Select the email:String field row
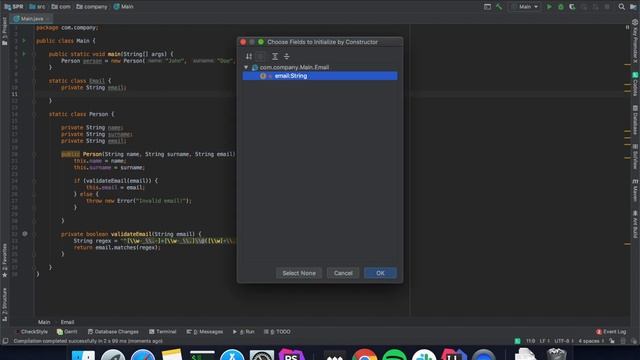Image resolution: width=640 pixels, height=360 pixels. point(320,76)
